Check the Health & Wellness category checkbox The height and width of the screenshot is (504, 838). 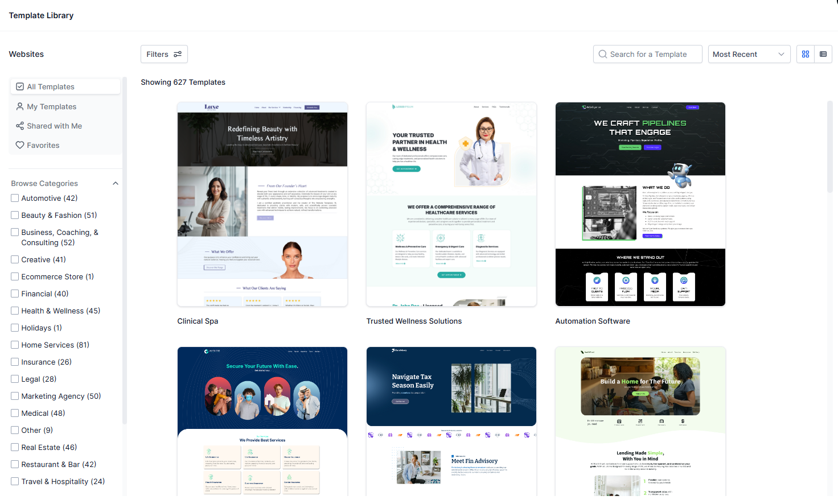(x=14, y=311)
